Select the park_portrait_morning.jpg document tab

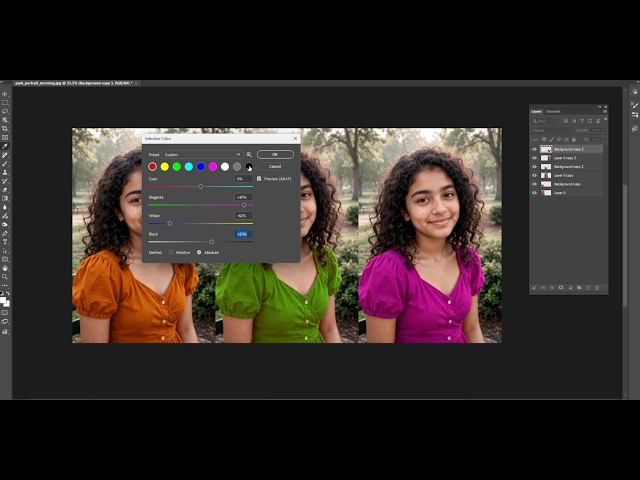pos(73,83)
